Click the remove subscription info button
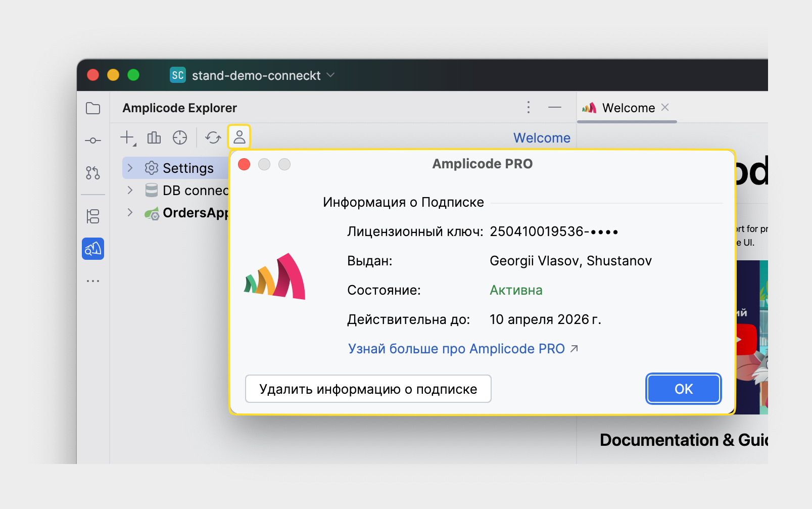This screenshot has height=509, width=812. pos(368,389)
